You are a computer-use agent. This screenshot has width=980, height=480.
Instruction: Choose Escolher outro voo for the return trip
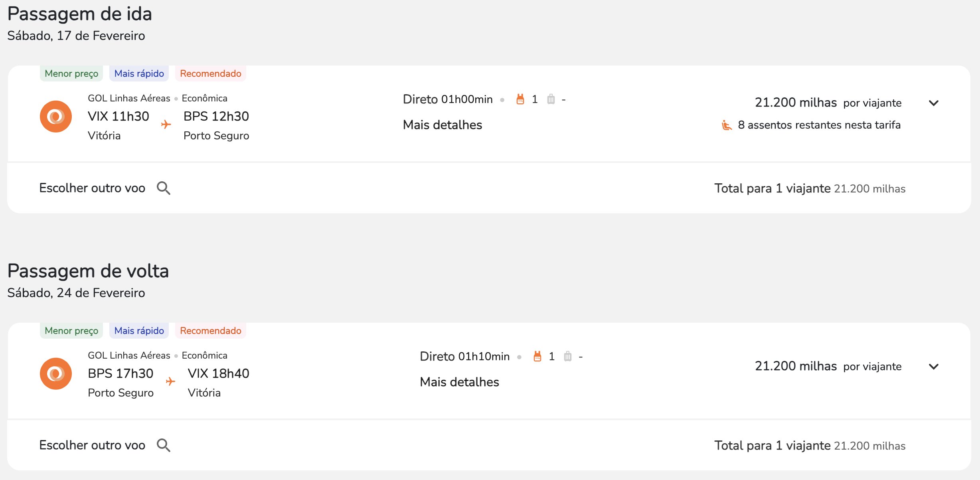(x=92, y=445)
